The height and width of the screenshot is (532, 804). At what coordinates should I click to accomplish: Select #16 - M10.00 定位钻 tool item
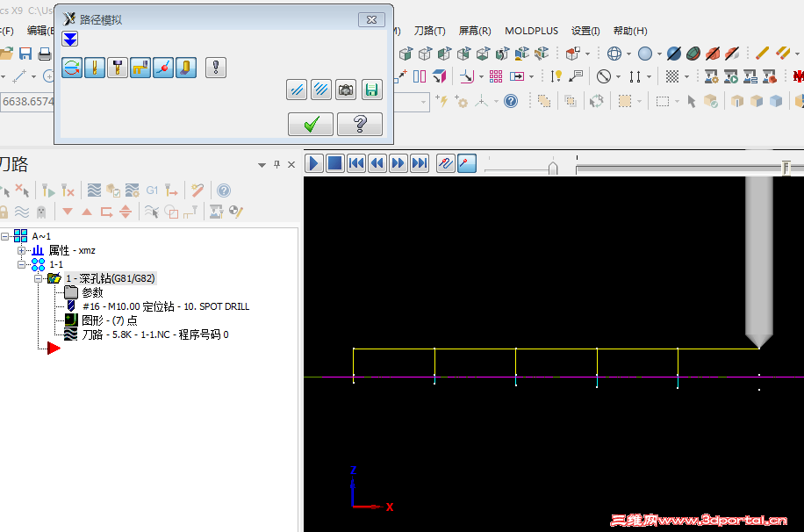coord(166,306)
